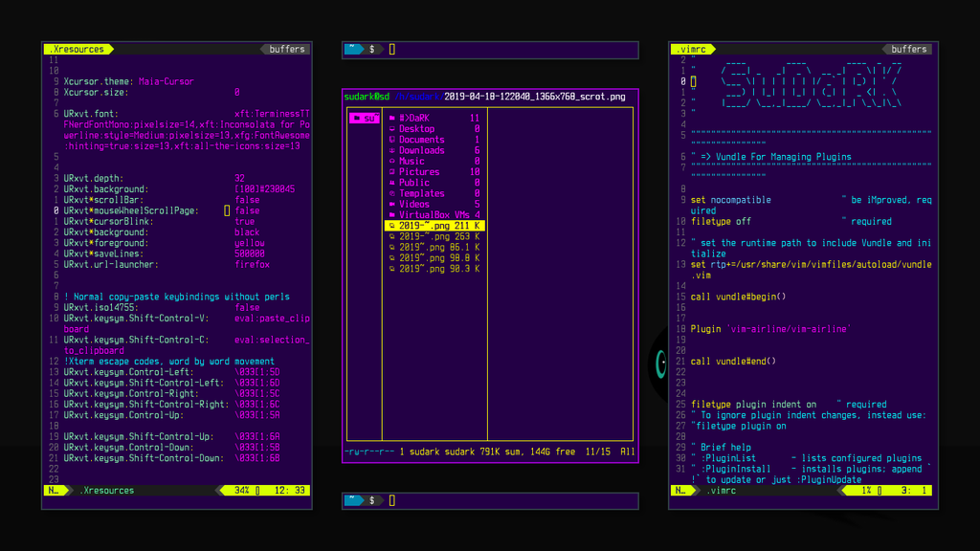Click the buffers label in the .vimrc window
The width and height of the screenshot is (980, 551).
pos(907,49)
